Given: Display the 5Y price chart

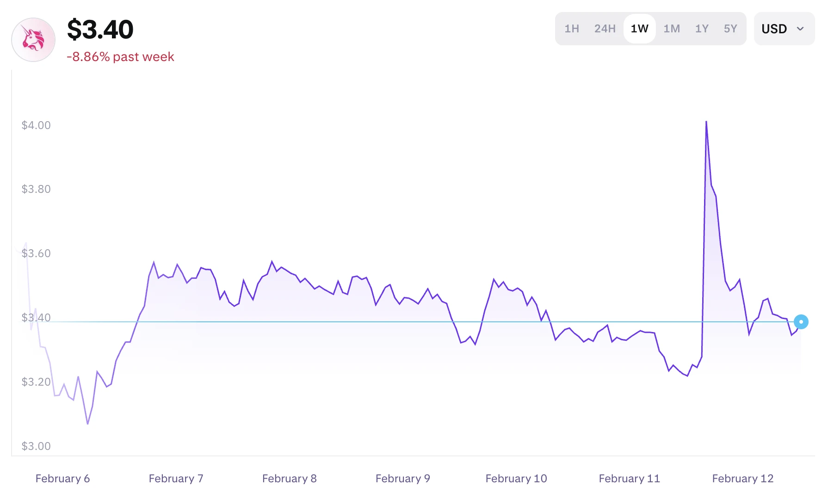Looking at the screenshot, I should [730, 29].
